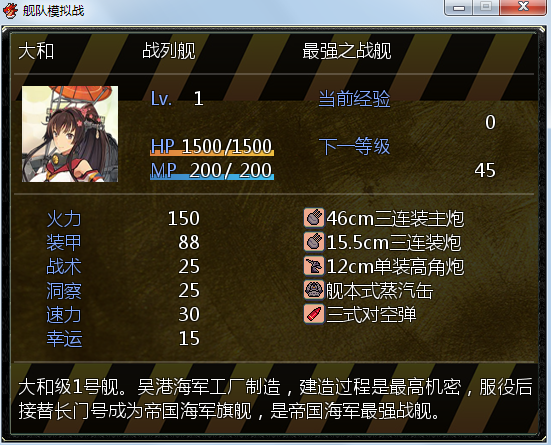Click the 15.5cm三连装炮 gun icon
Viewport: 551px width, 445px height.
point(314,242)
